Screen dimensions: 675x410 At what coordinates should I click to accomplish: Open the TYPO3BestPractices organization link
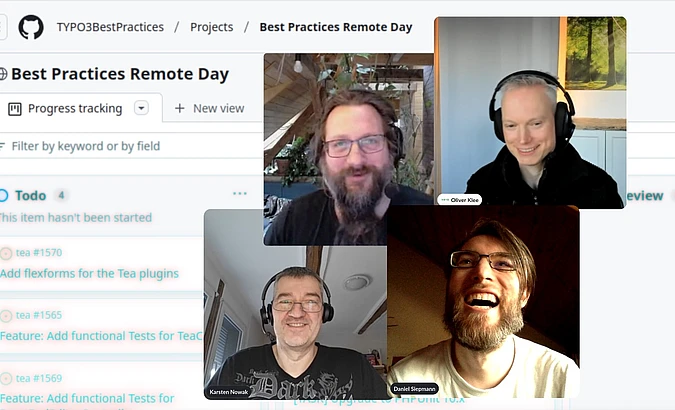click(110, 27)
